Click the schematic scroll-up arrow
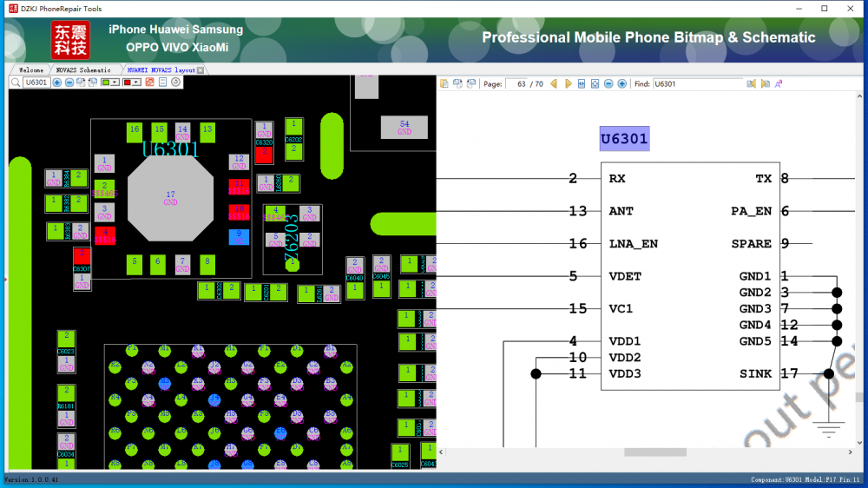The image size is (868, 488). point(859,96)
